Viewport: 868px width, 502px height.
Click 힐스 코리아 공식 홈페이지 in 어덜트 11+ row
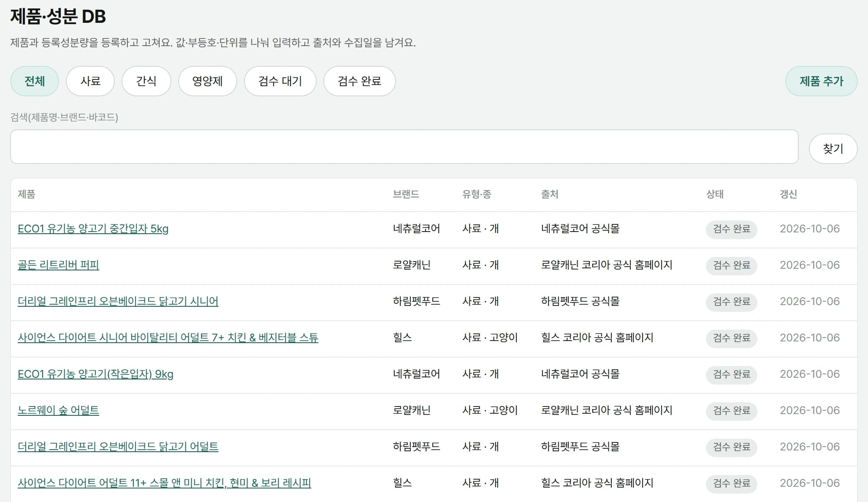(597, 483)
